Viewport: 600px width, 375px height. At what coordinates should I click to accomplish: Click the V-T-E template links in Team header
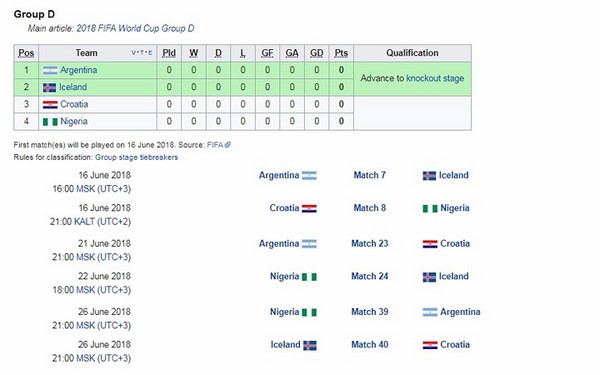tap(142, 53)
